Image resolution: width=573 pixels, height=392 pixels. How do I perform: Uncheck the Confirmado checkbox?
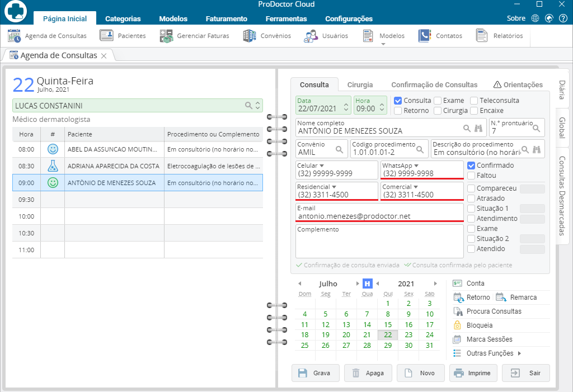click(x=471, y=166)
